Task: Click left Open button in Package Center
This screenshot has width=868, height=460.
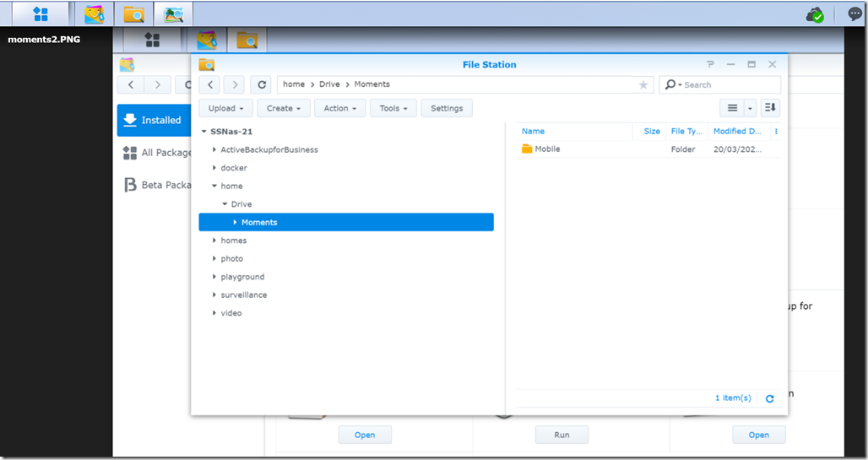Action: 365,435
